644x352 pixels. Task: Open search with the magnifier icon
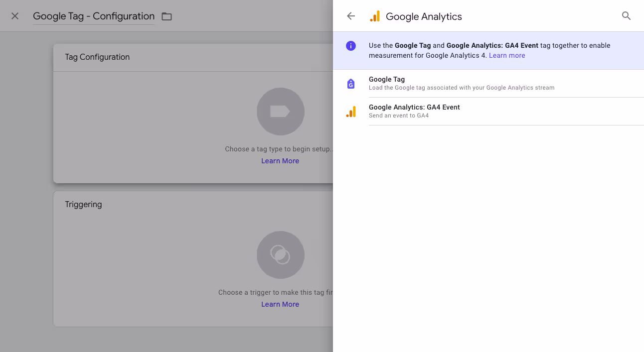(627, 16)
